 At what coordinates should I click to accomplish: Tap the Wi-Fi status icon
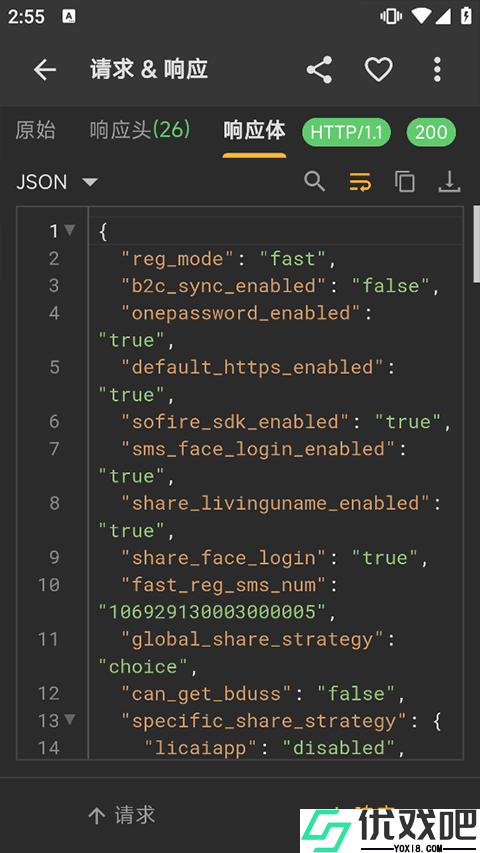pyautogui.click(x=421, y=16)
